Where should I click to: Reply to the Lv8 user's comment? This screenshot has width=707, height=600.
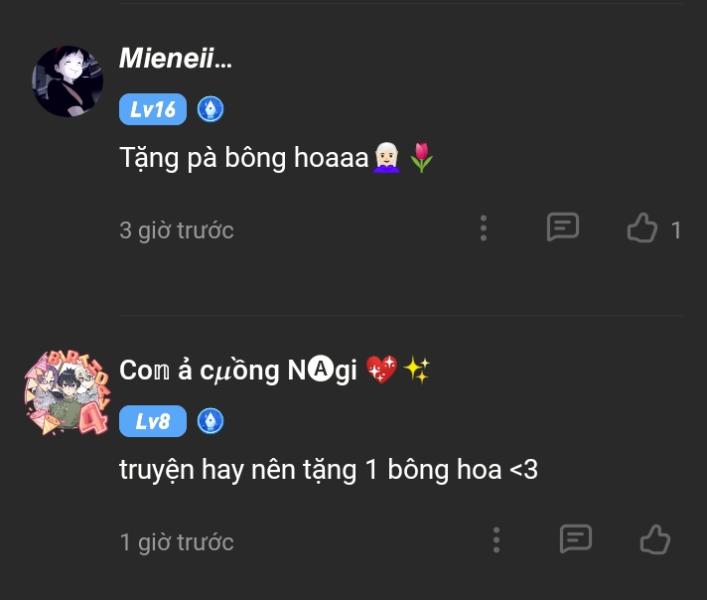tap(575, 540)
